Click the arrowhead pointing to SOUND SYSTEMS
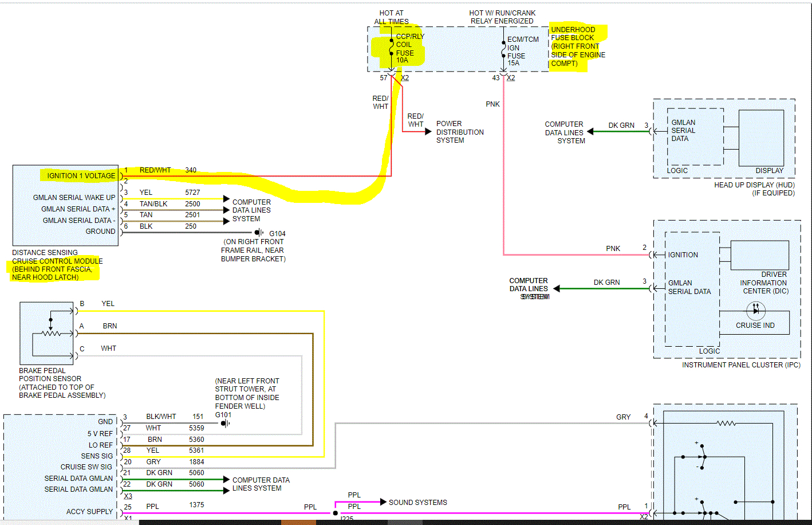812x525 pixels. [x=383, y=502]
